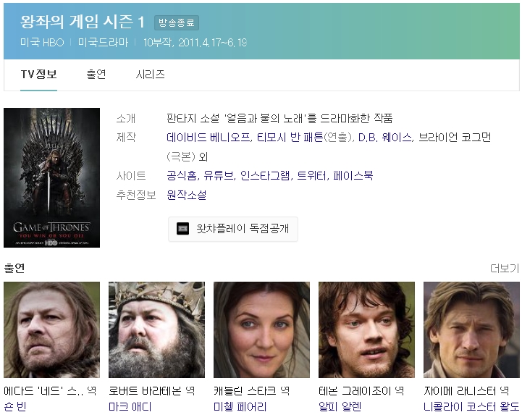The width and height of the screenshot is (522, 420).
Task: Open producer 데이비드 베니오프 link
Action: 208,137
